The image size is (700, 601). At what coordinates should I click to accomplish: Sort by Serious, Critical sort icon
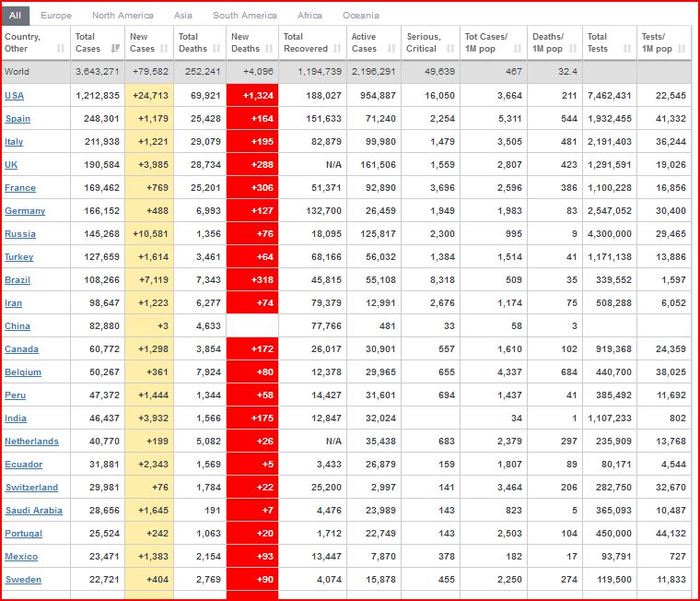point(450,48)
